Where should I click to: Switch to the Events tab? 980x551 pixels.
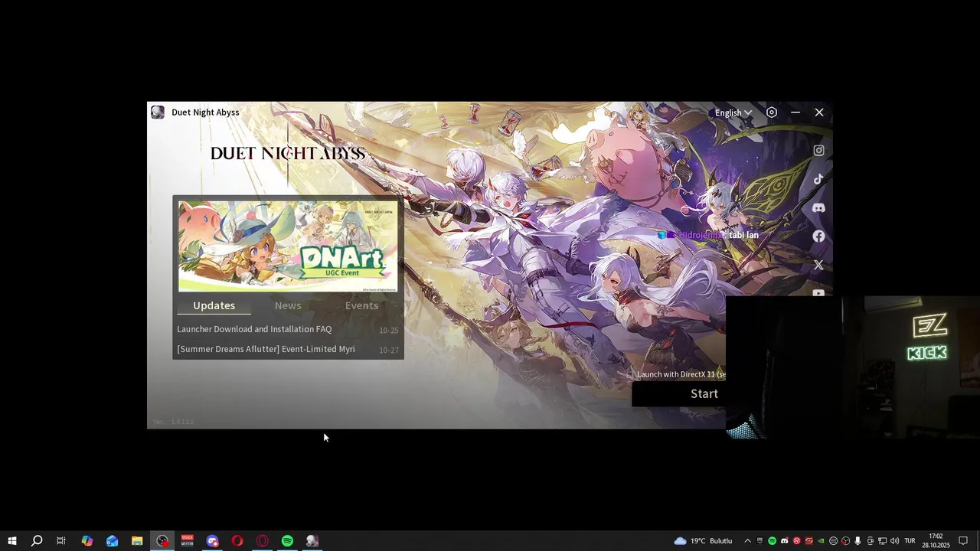361,305
